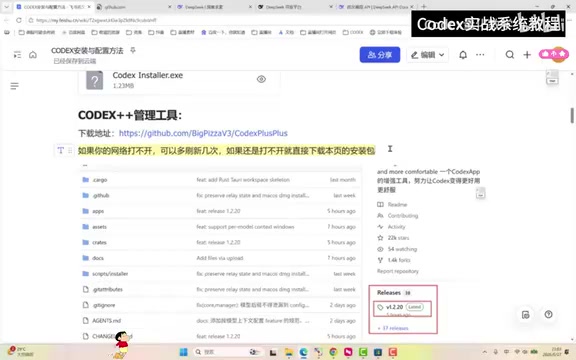This screenshot has height=360, width=576.
Task: Click the page vertical scrollbar thumb
Action: [x=572, y=115]
